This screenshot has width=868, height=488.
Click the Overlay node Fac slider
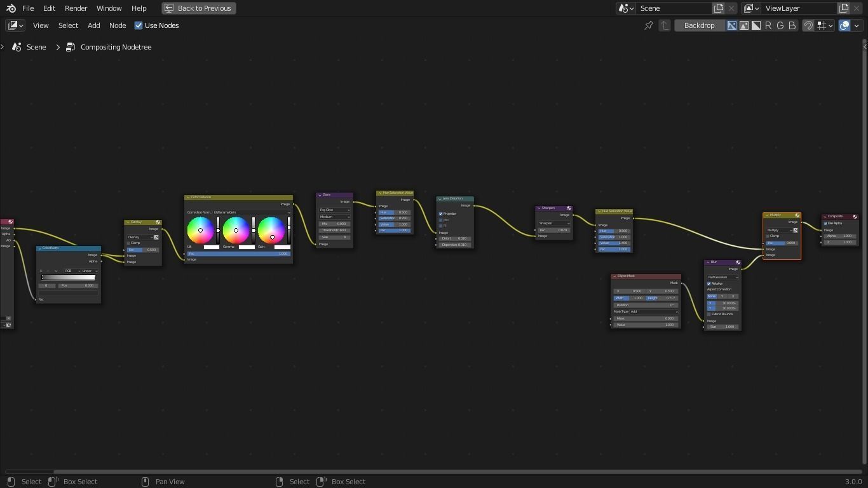pyautogui.click(x=143, y=250)
